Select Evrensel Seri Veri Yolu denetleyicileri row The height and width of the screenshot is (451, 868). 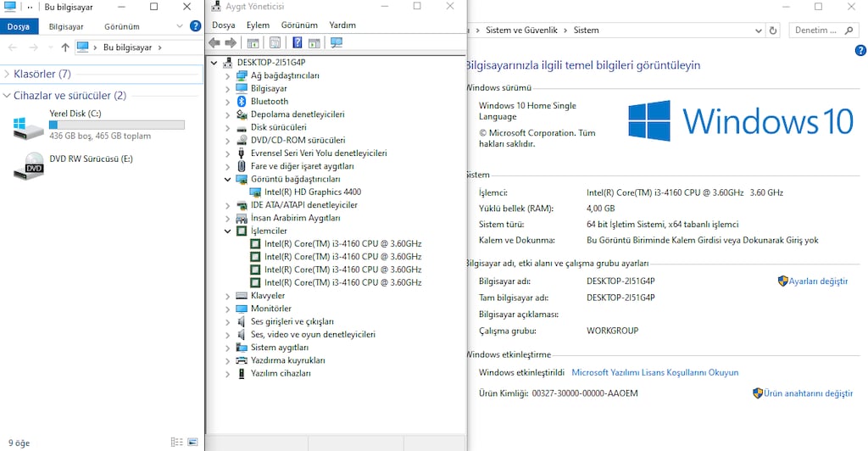point(319,153)
